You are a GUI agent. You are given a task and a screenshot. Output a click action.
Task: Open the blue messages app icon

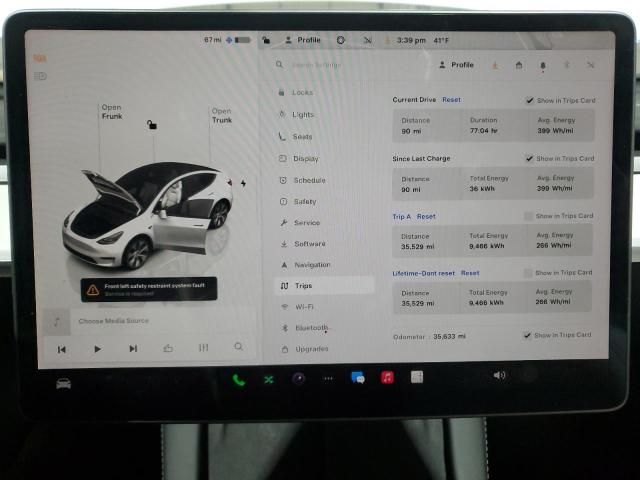pos(358,378)
